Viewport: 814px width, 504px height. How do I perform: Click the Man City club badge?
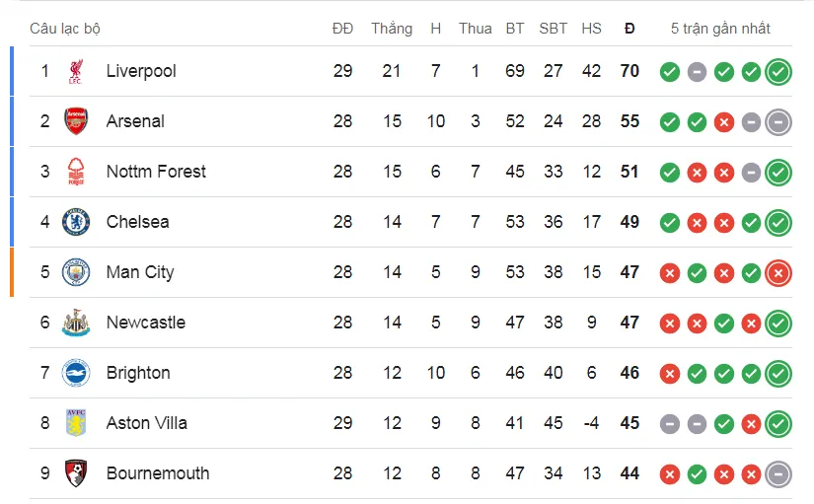76,272
